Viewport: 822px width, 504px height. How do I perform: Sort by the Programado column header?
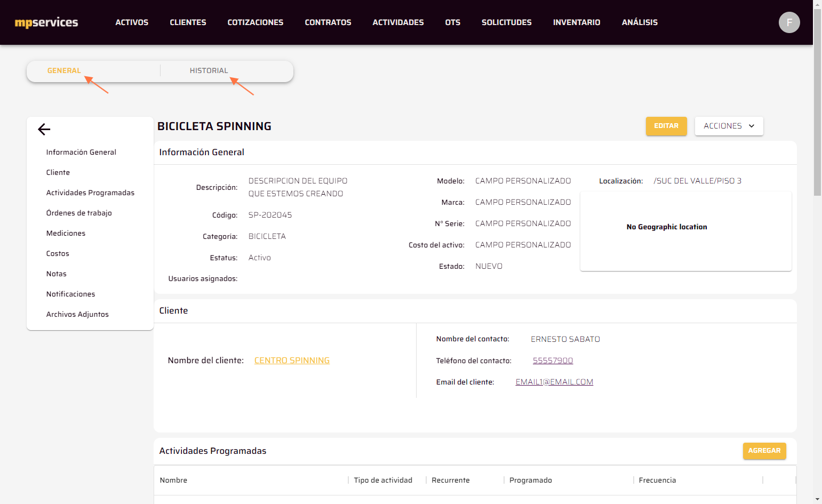(531, 480)
